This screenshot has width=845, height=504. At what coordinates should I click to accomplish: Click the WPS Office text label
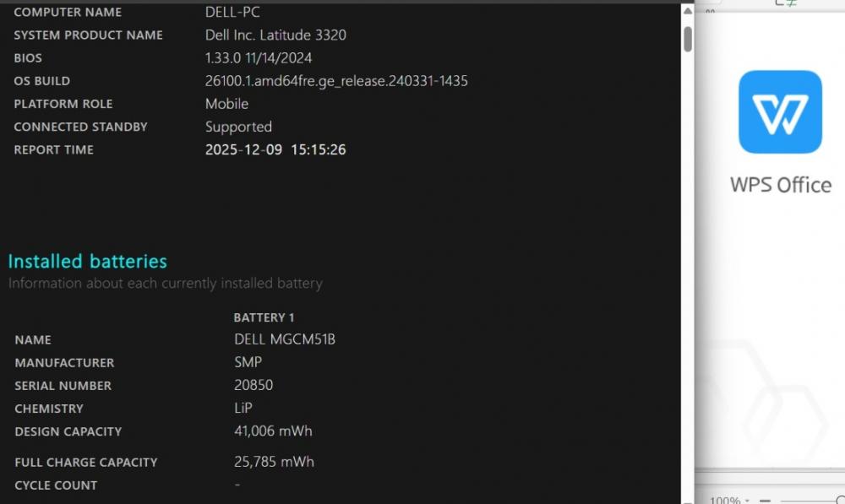(781, 185)
